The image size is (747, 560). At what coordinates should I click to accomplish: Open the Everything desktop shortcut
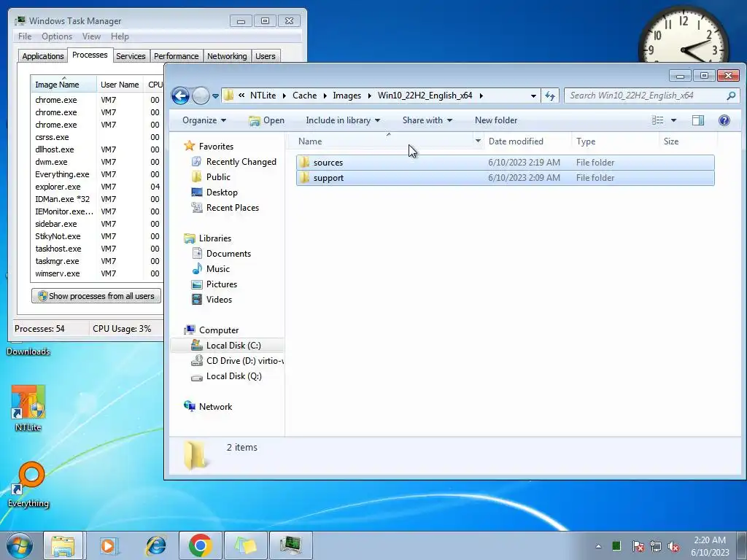[x=28, y=485]
